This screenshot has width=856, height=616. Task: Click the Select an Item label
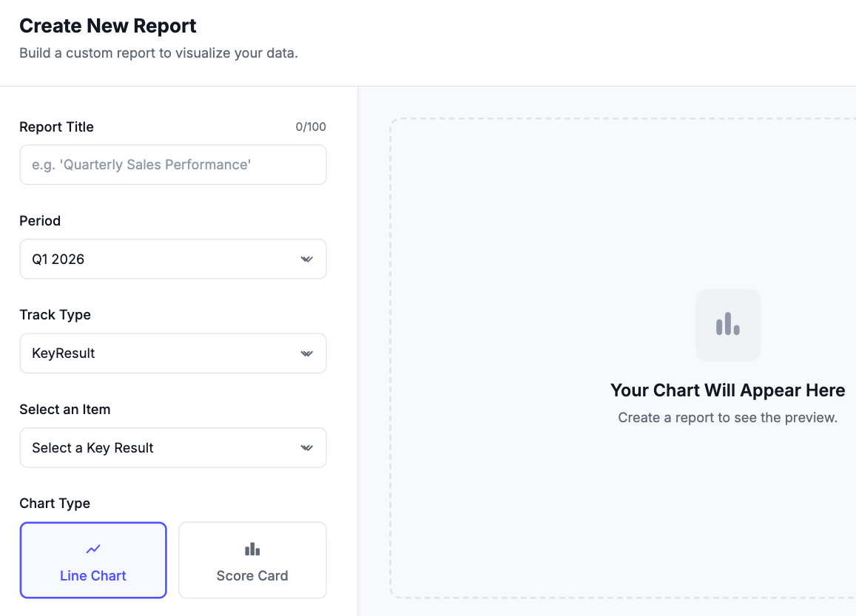pos(65,409)
